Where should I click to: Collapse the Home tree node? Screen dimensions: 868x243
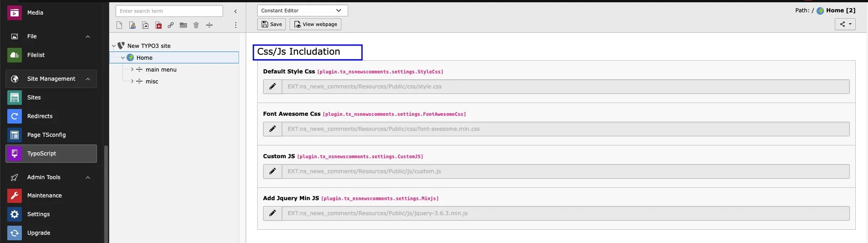click(x=123, y=58)
